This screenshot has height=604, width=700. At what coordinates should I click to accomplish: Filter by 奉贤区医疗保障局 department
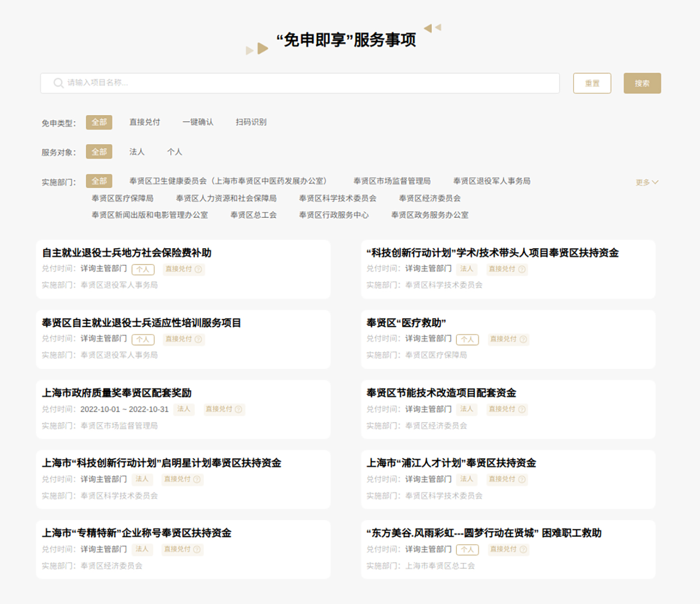122,198
